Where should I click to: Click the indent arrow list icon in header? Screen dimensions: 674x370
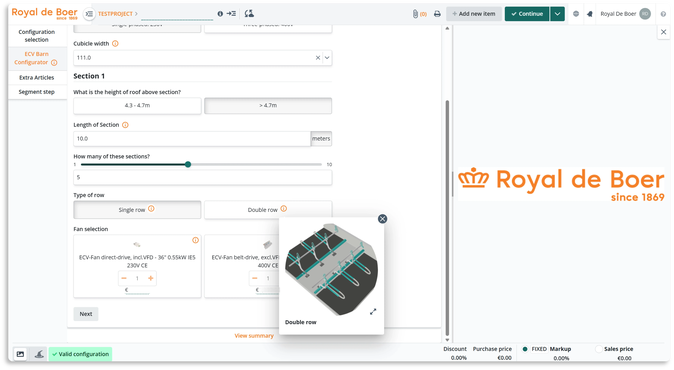pos(231,14)
